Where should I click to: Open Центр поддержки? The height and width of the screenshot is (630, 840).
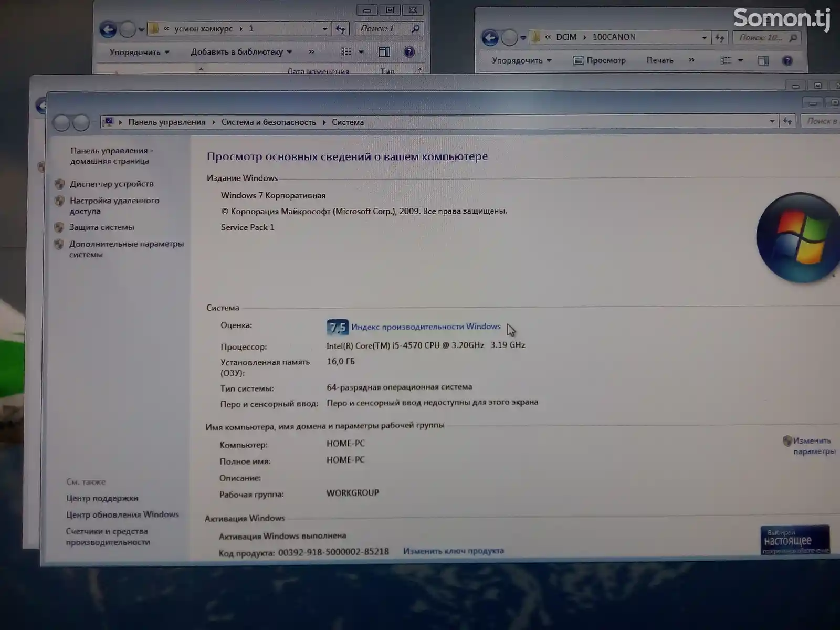tap(102, 498)
